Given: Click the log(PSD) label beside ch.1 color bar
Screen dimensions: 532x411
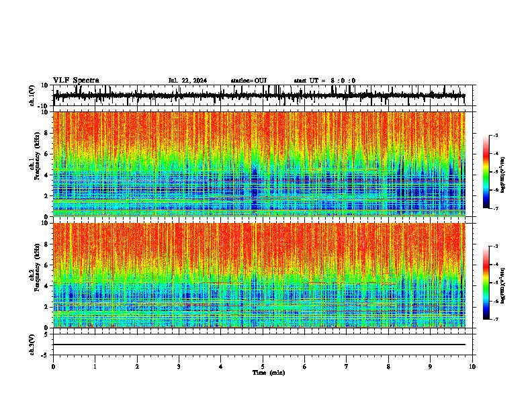Looking at the screenshot, I should coord(503,175).
